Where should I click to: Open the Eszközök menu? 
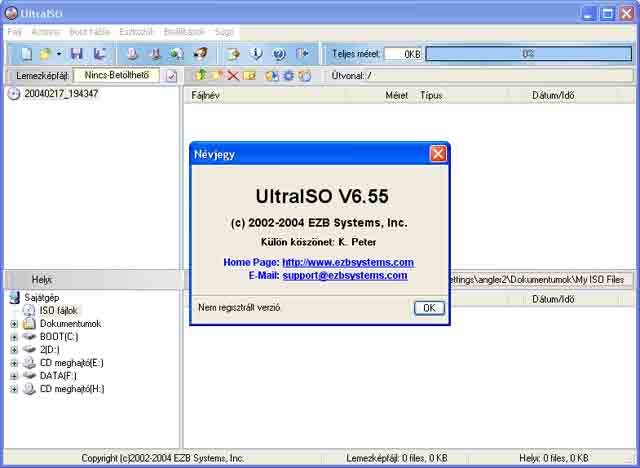tap(136, 32)
